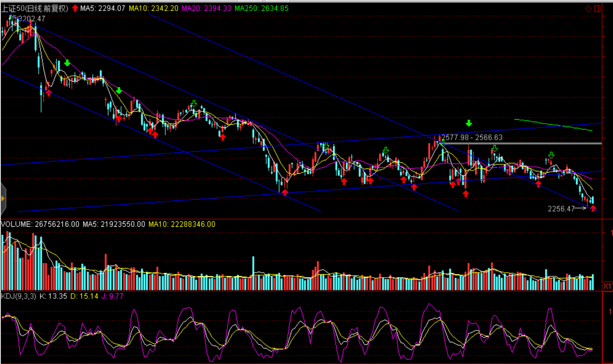Click the 上证50 chart title

[34, 8]
